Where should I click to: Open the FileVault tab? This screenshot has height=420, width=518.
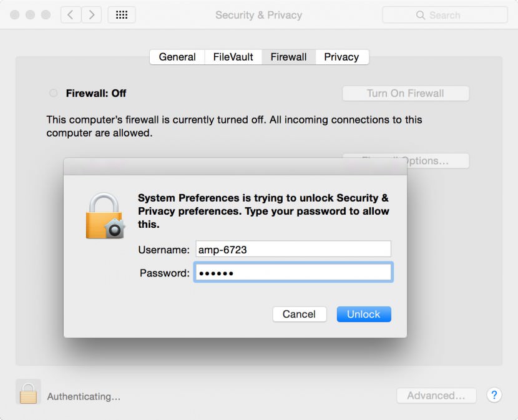pyautogui.click(x=233, y=57)
